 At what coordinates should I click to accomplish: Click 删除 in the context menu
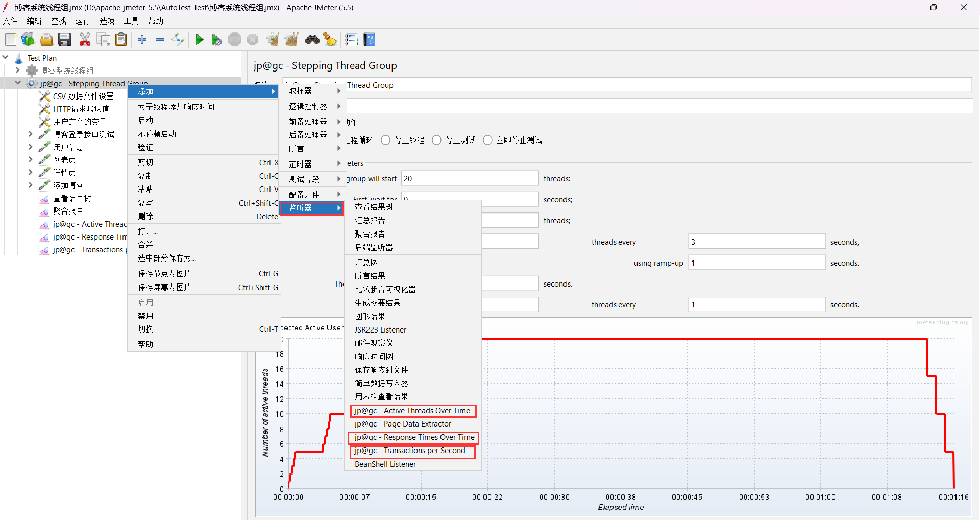pos(204,217)
